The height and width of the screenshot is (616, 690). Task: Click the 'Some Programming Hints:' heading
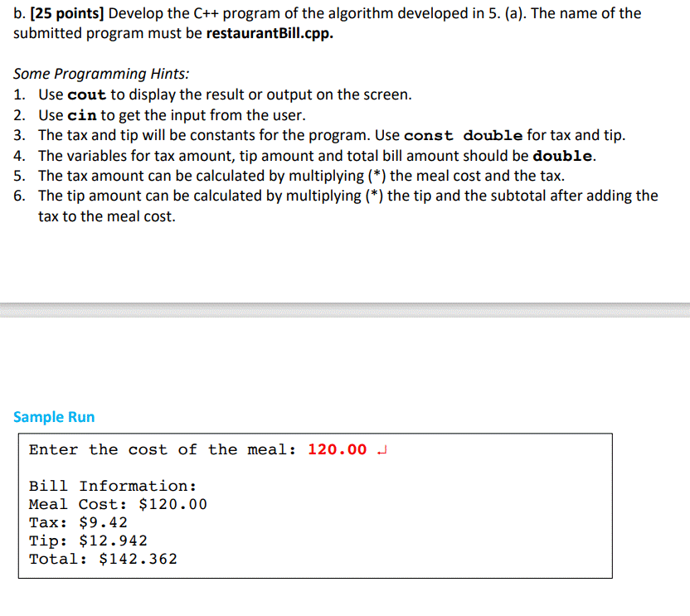[101, 74]
